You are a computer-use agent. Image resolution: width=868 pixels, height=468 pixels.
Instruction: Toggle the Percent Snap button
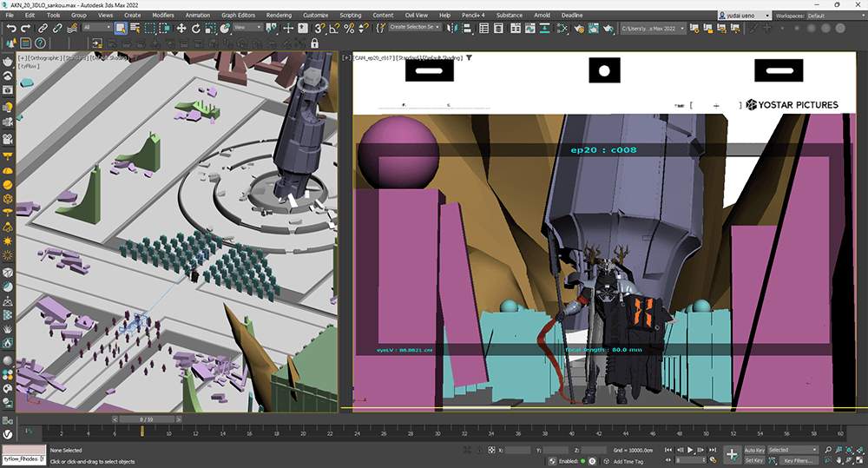point(349,28)
